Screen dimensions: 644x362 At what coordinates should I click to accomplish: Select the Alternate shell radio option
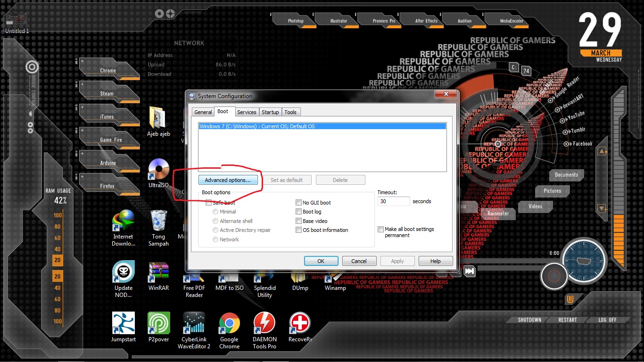tap(215, 221)
